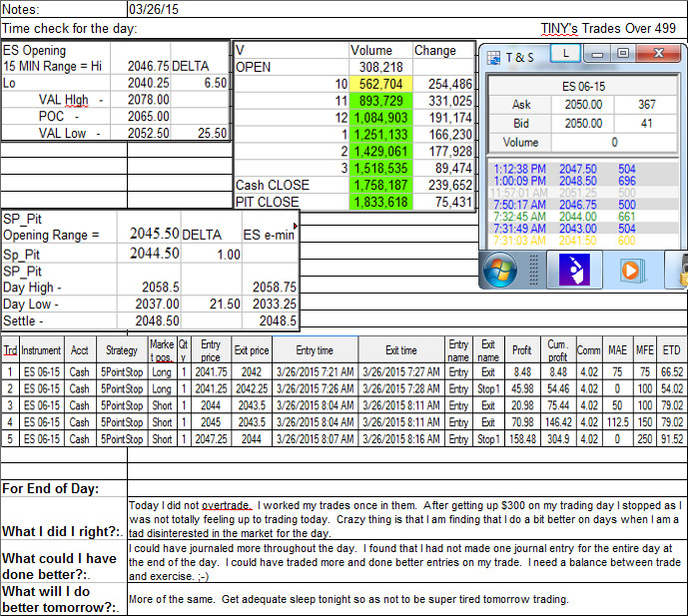This screenshot has width=688, height=616.
Task: Select the Ask size 367 in T&S
Action: pyautogui.click(x=646, y=105)
